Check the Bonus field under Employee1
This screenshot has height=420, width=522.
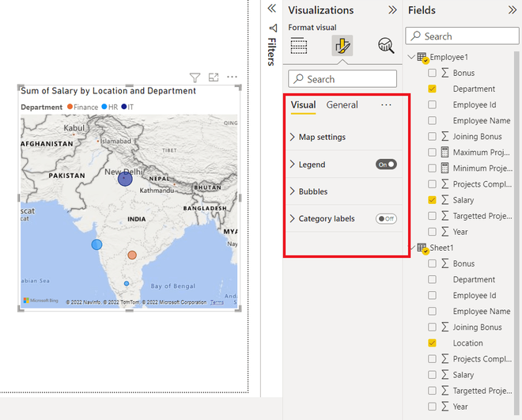coord(432,73)
